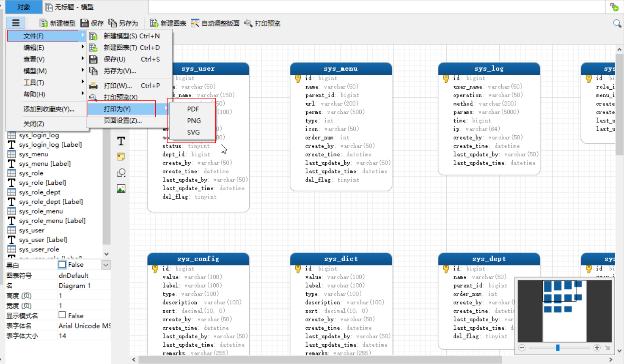Open the hamburger main menu button
Screen dimensions: 624x364
click(x=16, y=23)
